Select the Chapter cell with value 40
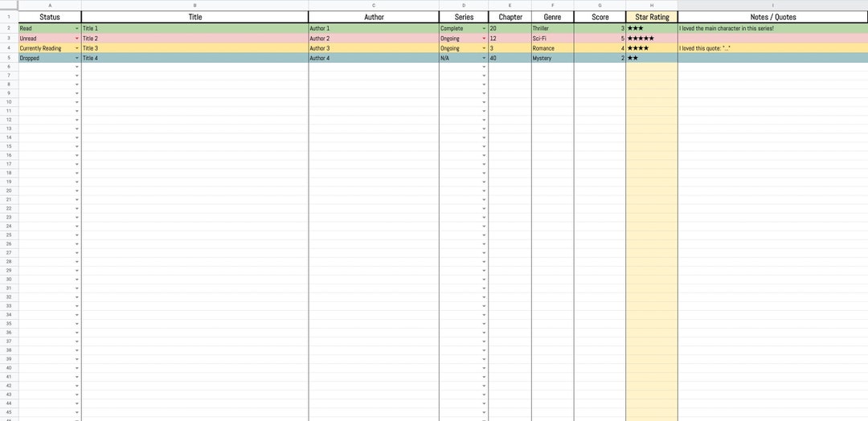 (510, 58)
